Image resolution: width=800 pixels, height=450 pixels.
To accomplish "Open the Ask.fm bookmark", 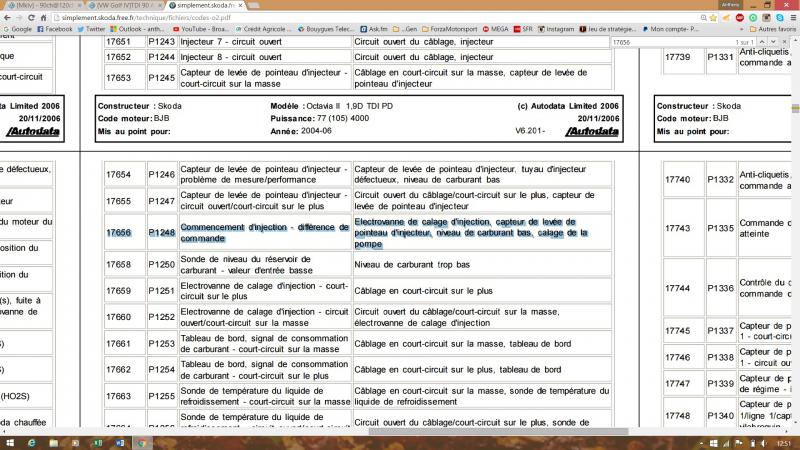I will point(373,29).
